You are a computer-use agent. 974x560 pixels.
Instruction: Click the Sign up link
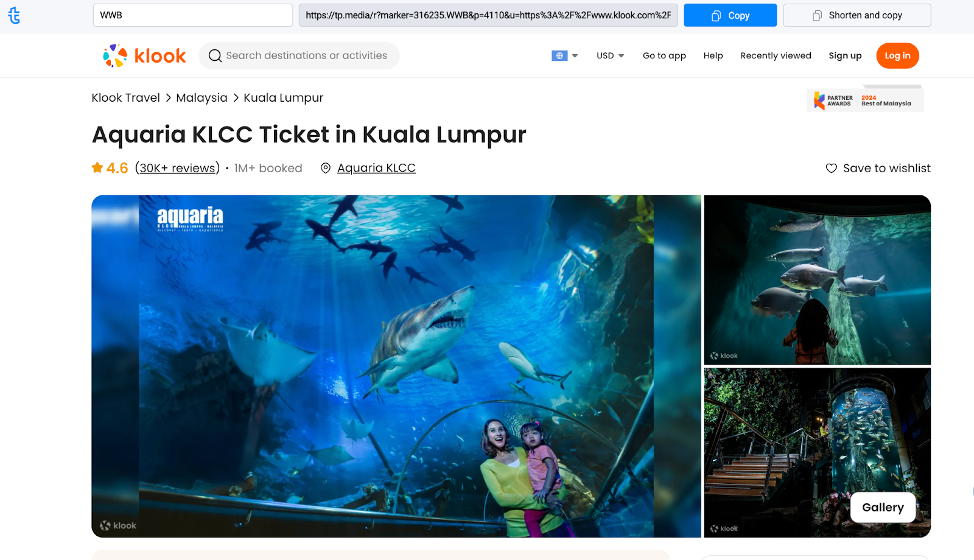pyautogui.click(x=845, y=56)
